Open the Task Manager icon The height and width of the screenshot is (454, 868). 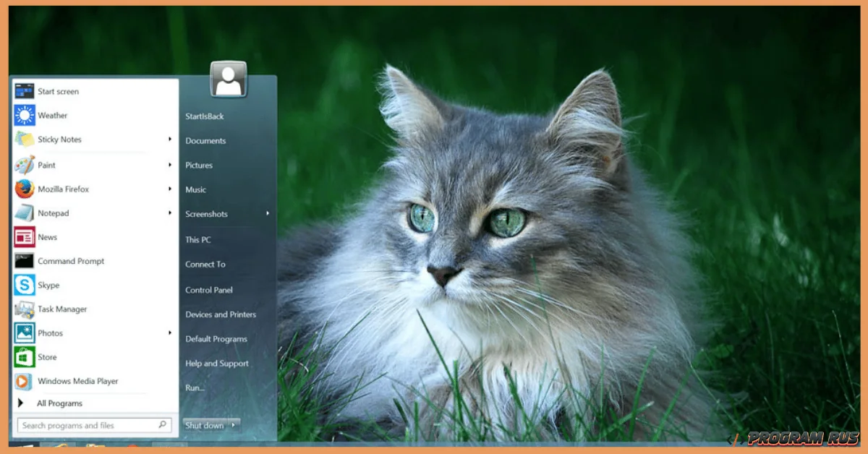pos(25,309)
